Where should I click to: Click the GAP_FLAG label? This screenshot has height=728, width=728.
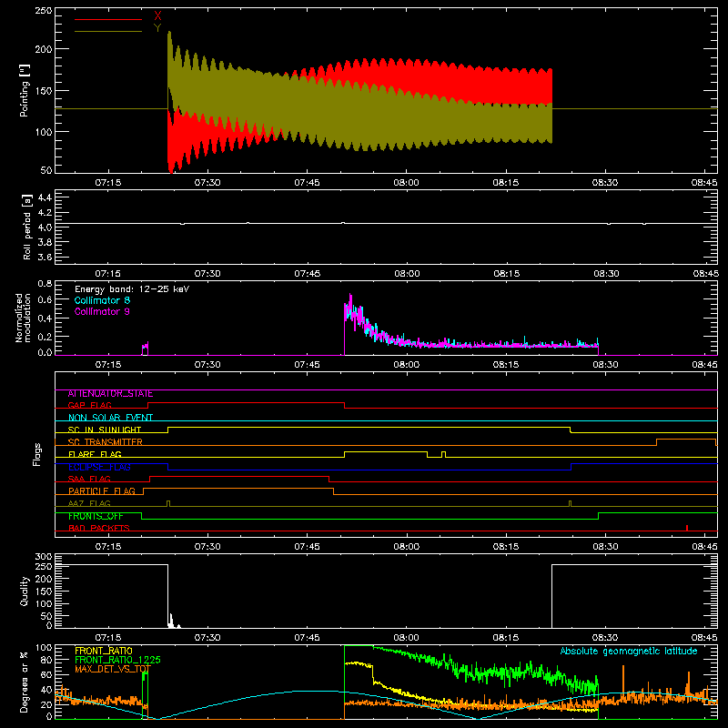click(x=90, y=406)
